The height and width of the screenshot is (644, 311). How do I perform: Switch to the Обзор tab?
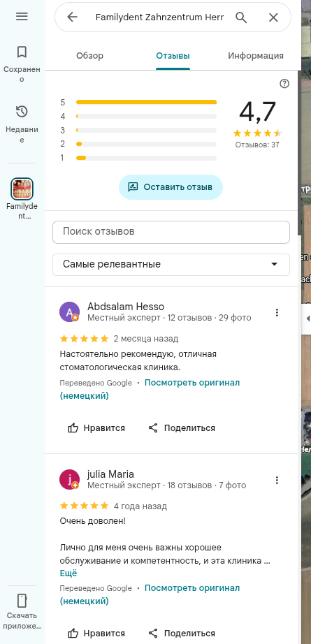89,56
